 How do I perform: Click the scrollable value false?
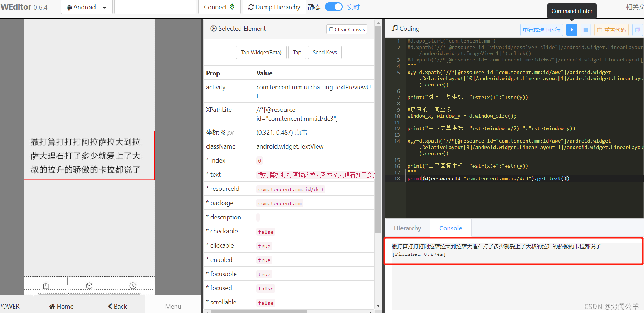pyautogui.click(x=266, y=303)
